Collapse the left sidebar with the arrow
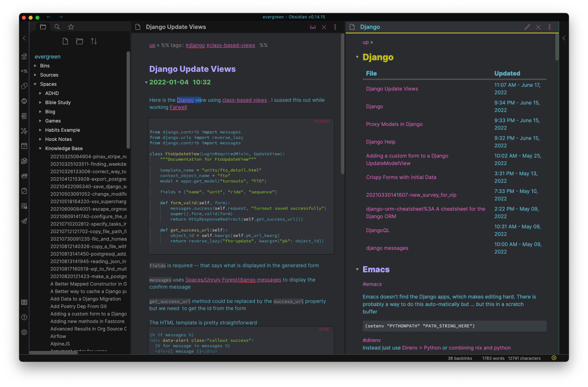 point(24,38)
